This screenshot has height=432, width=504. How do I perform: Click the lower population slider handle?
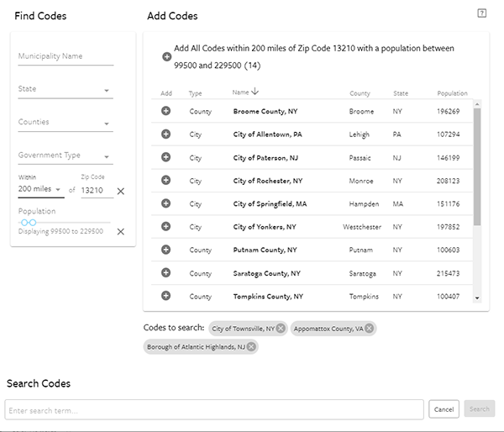click(24, 222)
